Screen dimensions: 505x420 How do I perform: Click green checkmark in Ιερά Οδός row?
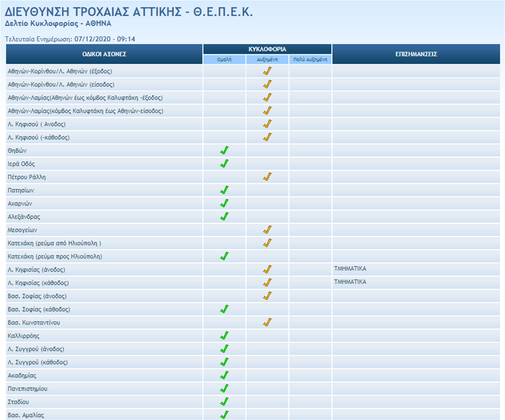pyautogui.click(x=224, y=164)
